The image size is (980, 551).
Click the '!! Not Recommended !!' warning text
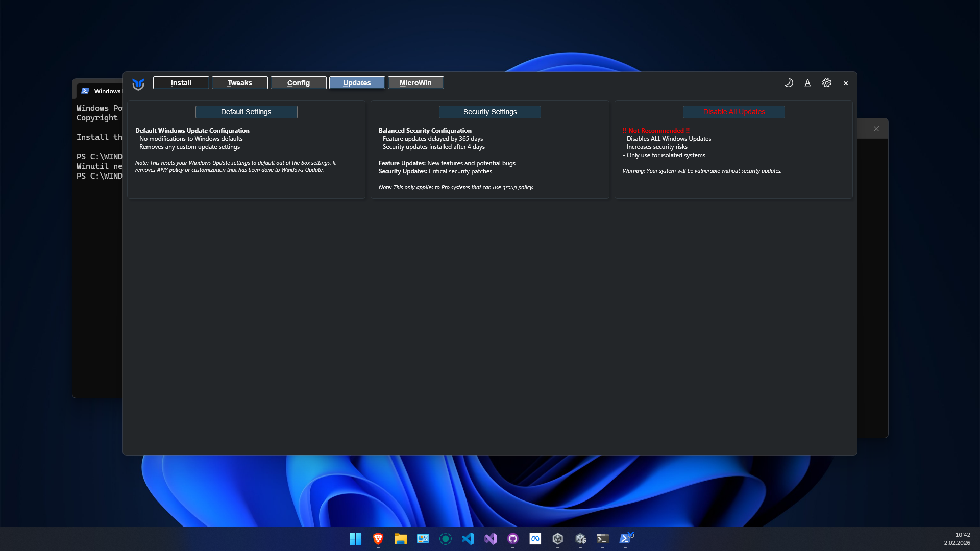click(x=656, y=131)
